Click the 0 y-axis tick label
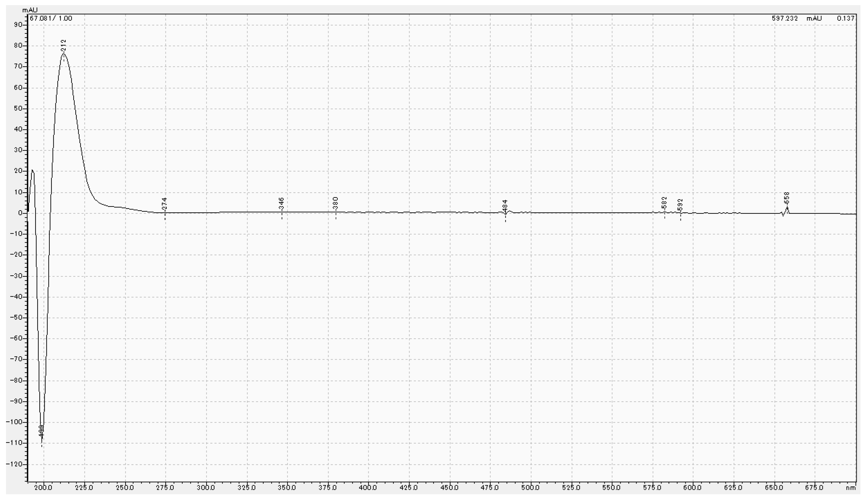The height and width of the screenshot is (500, 868). coord(20,213)
